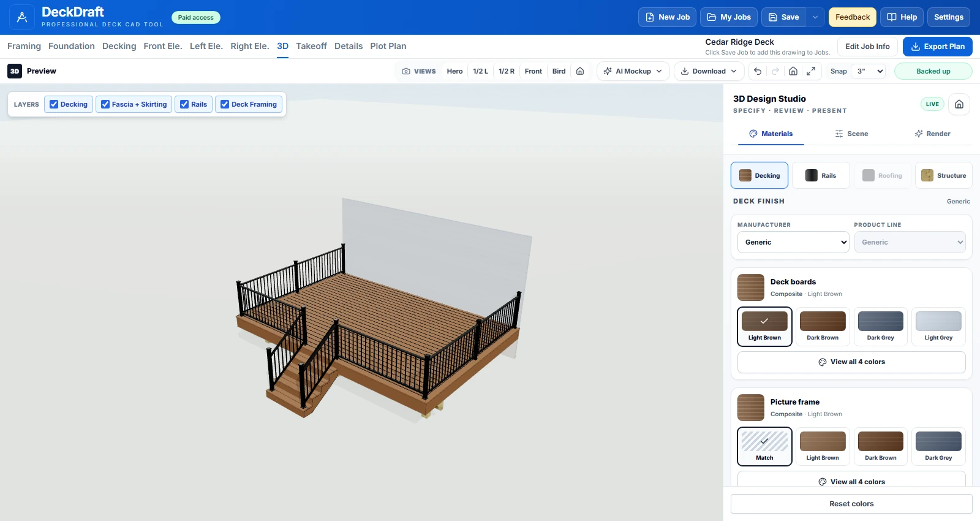This screenshot has height=521, width=980.
Task: Open the Save options dropdown arrow
Action: click(815, 17)
